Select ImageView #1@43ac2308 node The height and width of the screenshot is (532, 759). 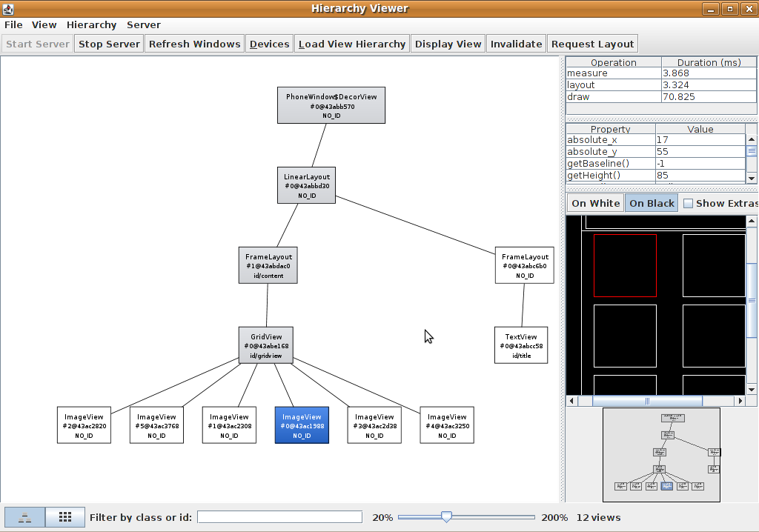229,425
